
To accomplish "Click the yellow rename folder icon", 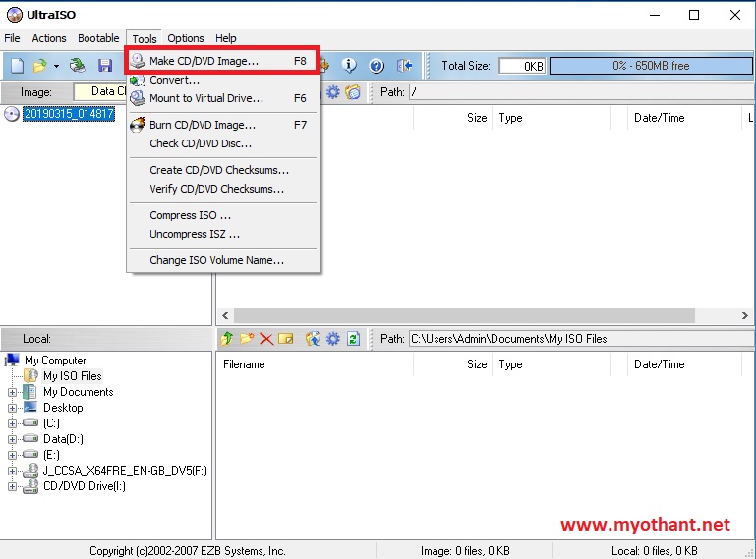I will [286, 339].
